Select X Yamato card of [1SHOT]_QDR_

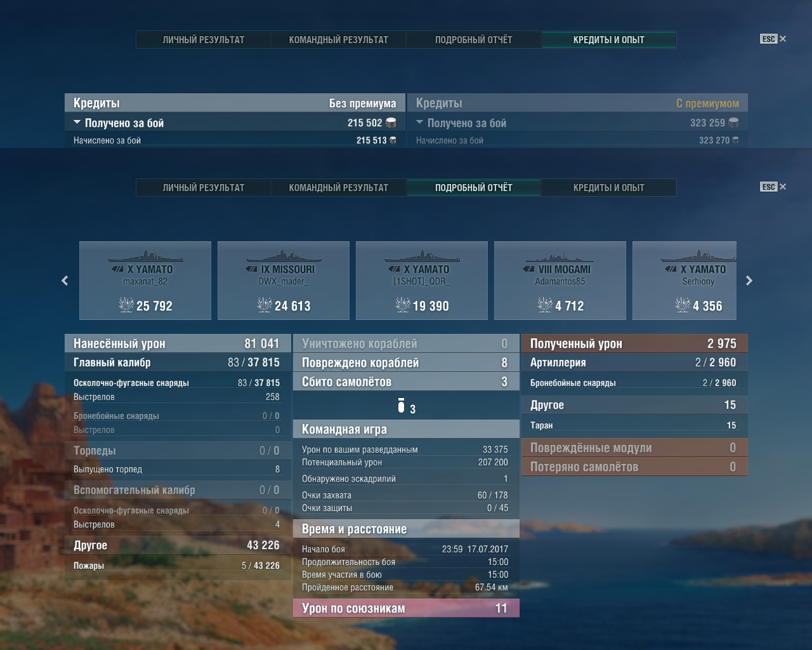coord(422,281)
